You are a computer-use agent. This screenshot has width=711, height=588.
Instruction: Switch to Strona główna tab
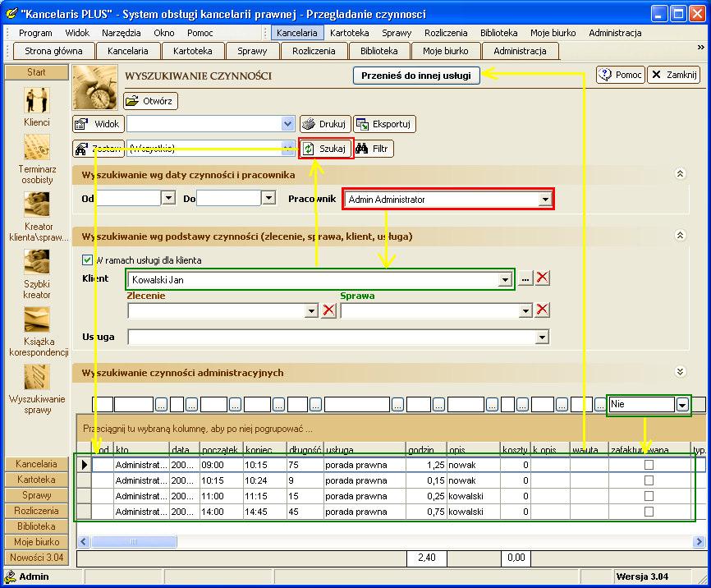[x=53, y=51]
